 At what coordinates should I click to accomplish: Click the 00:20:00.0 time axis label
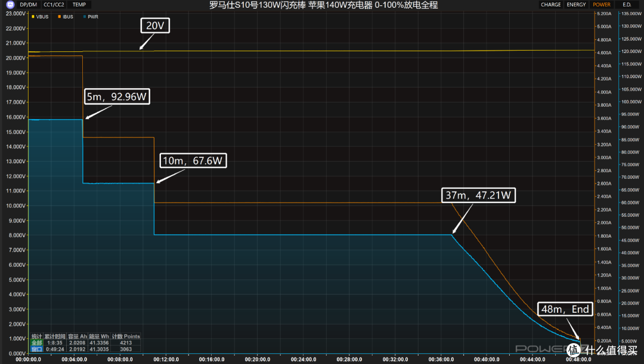pyautogui.click(x=258, y=359)
